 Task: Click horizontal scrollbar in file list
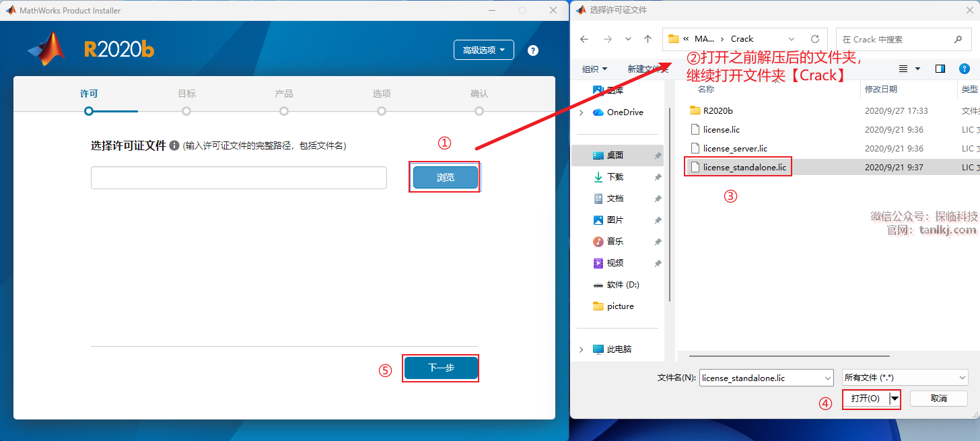(789, 355)
